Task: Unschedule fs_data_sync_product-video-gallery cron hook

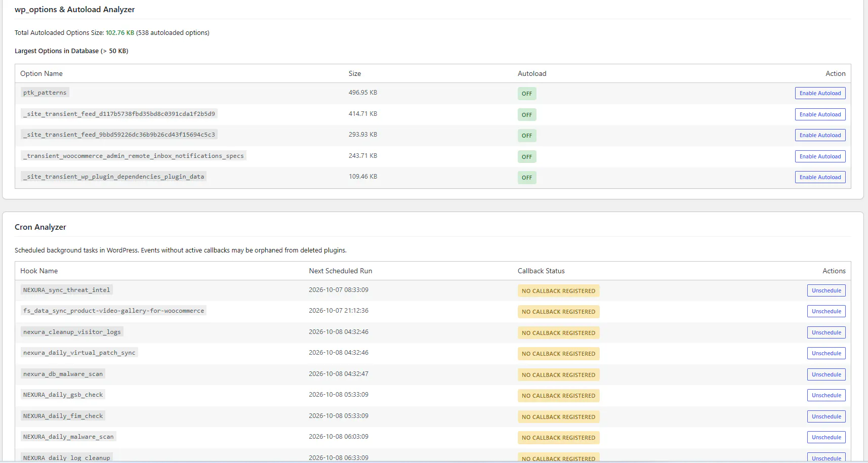Action: click(x=826, y=311)
